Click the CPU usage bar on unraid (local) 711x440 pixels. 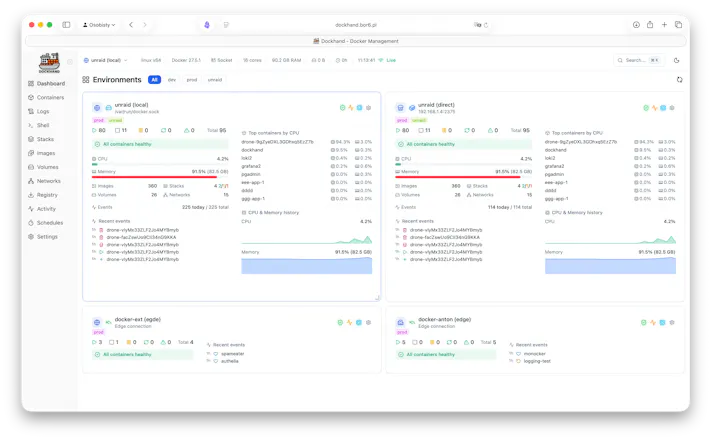coord(160,164)
